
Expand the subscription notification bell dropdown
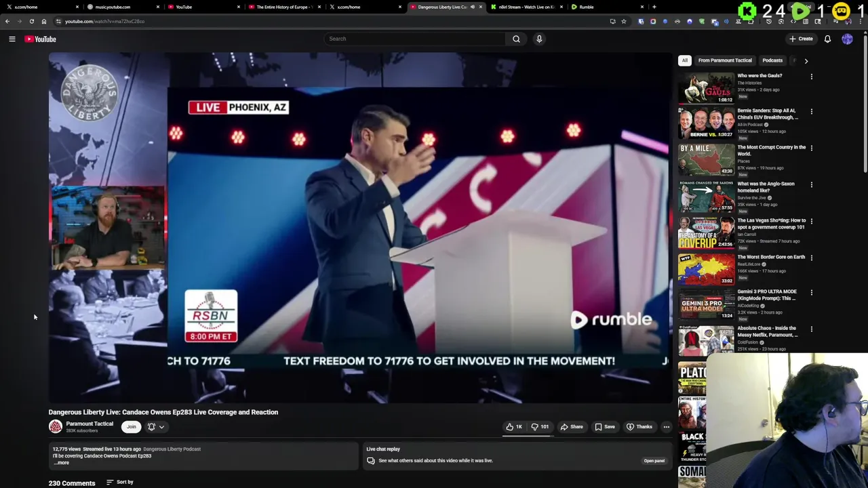tap(156, 426)
